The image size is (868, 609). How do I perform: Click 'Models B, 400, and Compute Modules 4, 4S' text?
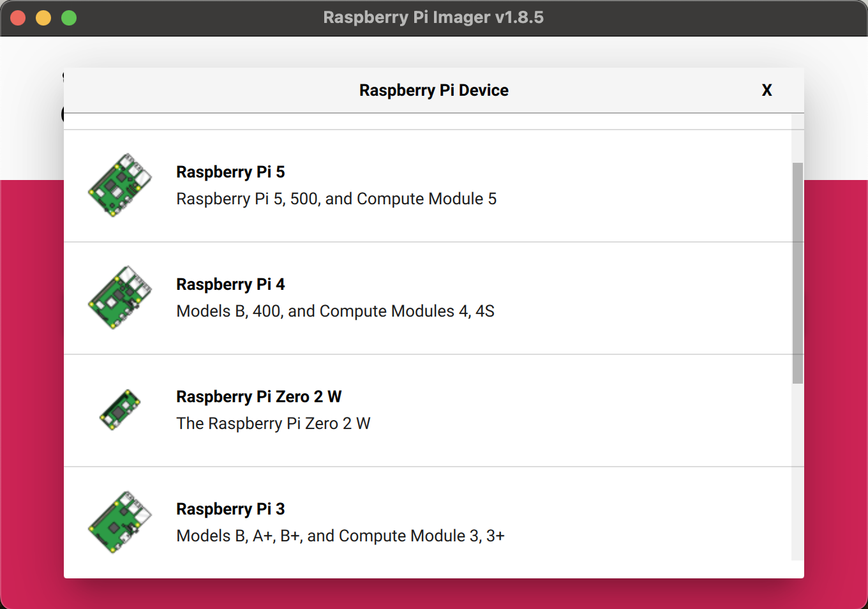click(335, 311)
